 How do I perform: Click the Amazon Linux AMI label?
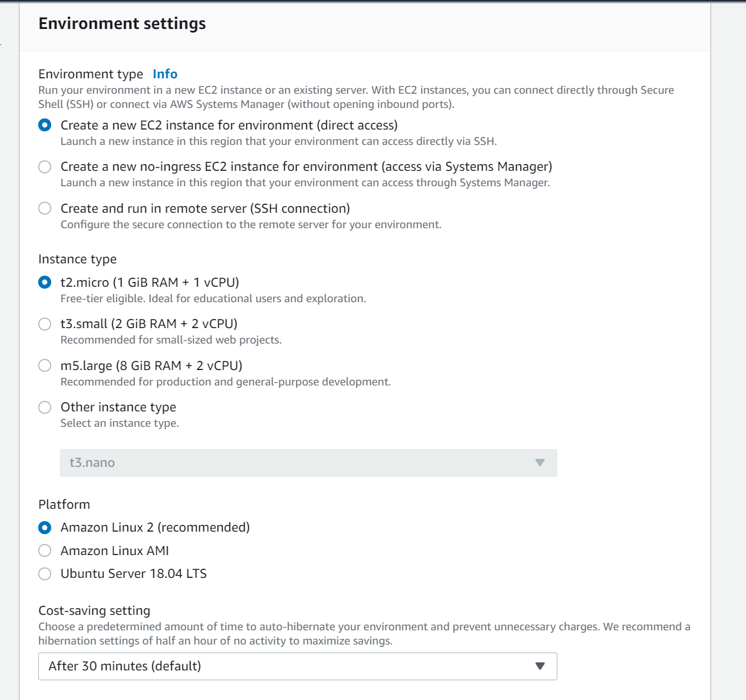click(115, 551)
